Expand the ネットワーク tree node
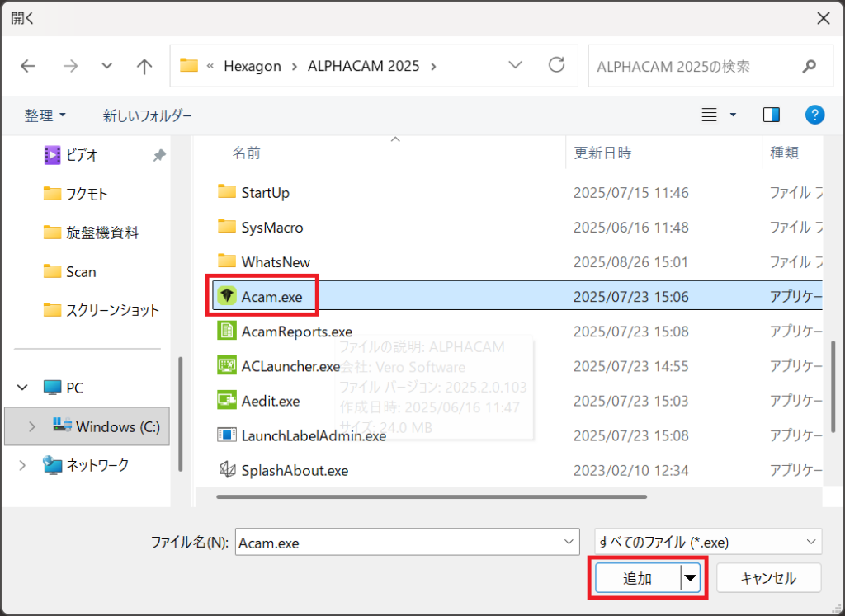845x616 pixels. (23, 466)
